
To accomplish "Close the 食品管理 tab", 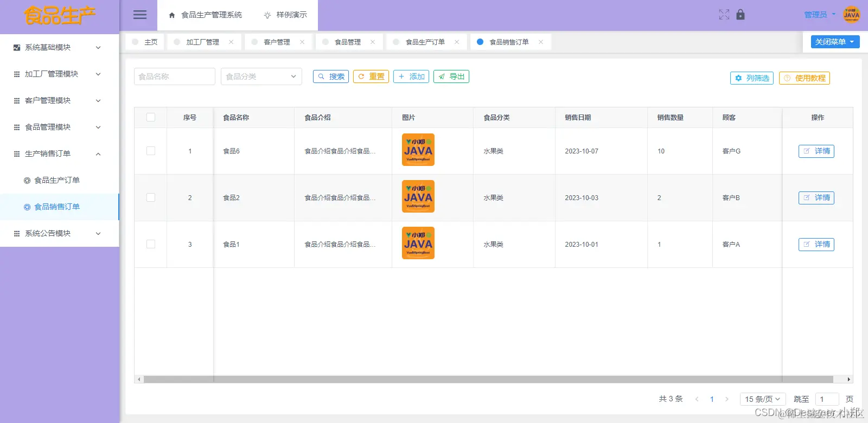I will [x=373, y=42].
